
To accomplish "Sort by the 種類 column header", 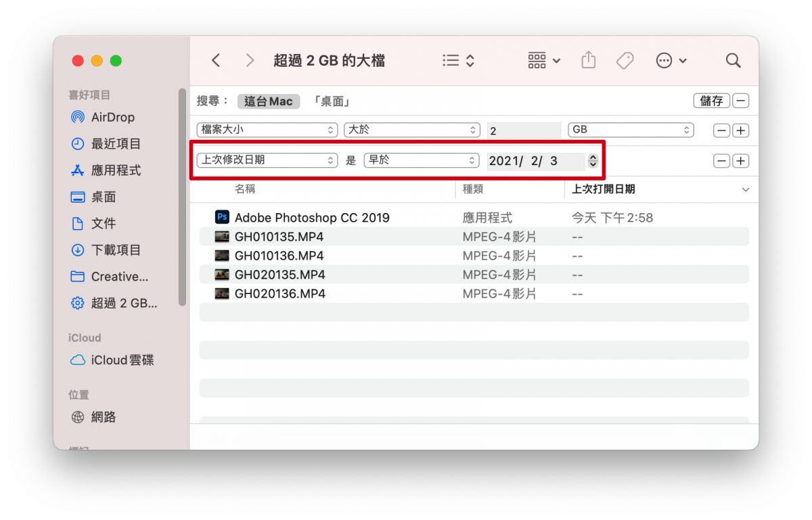I will (x=473, y=189).
